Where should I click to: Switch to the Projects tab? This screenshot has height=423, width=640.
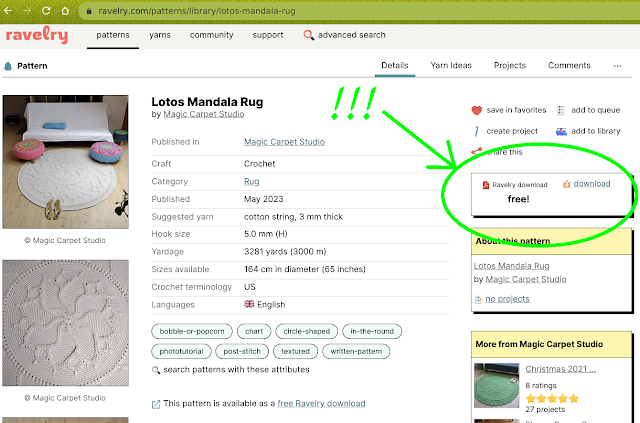point(510,65)
